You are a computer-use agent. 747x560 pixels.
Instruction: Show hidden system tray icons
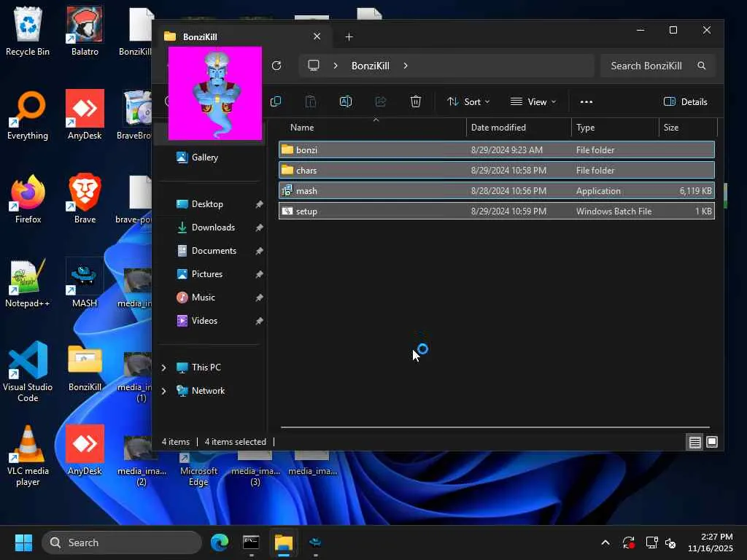tap(605, 542)
